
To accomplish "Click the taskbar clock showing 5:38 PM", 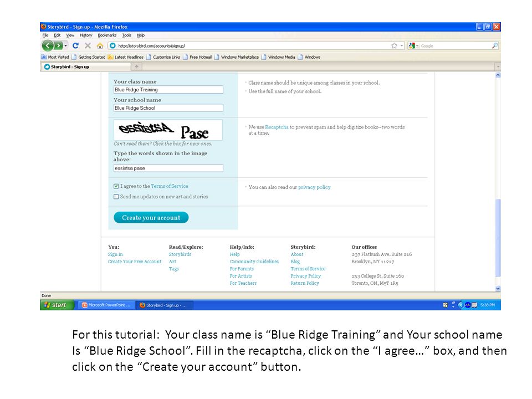I will pyautogui.click(x=488, y=305).
